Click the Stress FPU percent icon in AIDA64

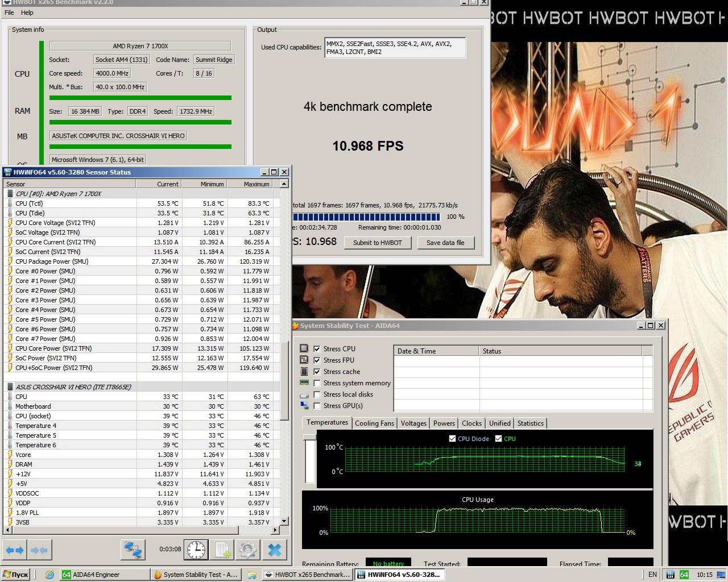pyautogui.click(x=304, y=360)
